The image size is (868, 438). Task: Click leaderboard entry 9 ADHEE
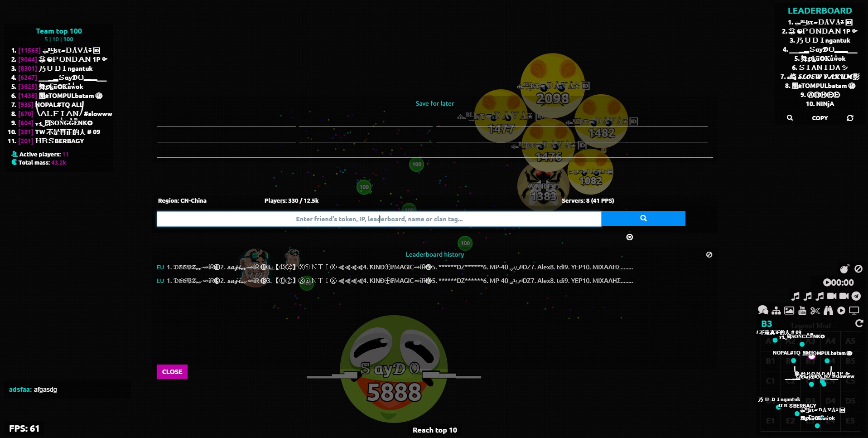820,95
